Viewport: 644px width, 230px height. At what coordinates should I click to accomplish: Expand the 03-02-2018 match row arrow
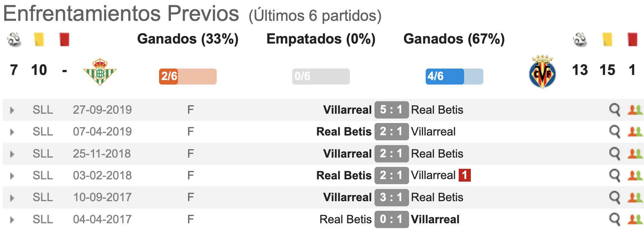pyautogui.click(x=12, y=176)
